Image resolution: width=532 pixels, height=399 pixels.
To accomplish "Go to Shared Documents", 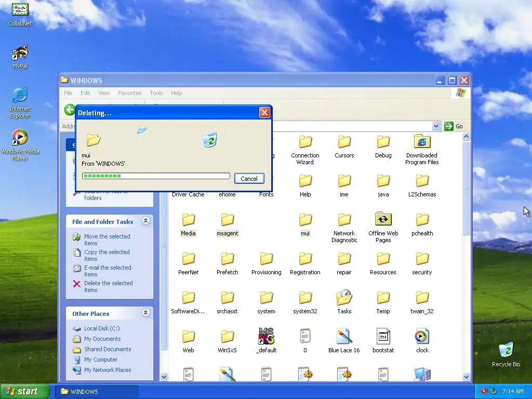I will 107,349.
